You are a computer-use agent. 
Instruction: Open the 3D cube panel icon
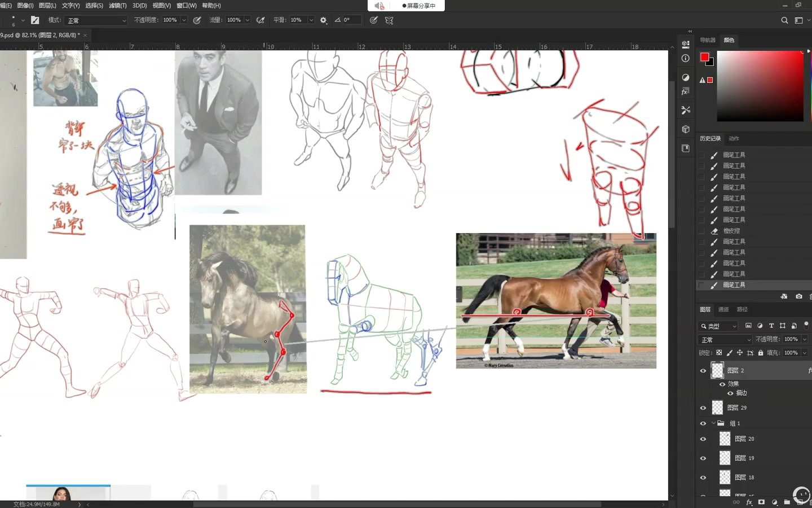coord(686,129)
